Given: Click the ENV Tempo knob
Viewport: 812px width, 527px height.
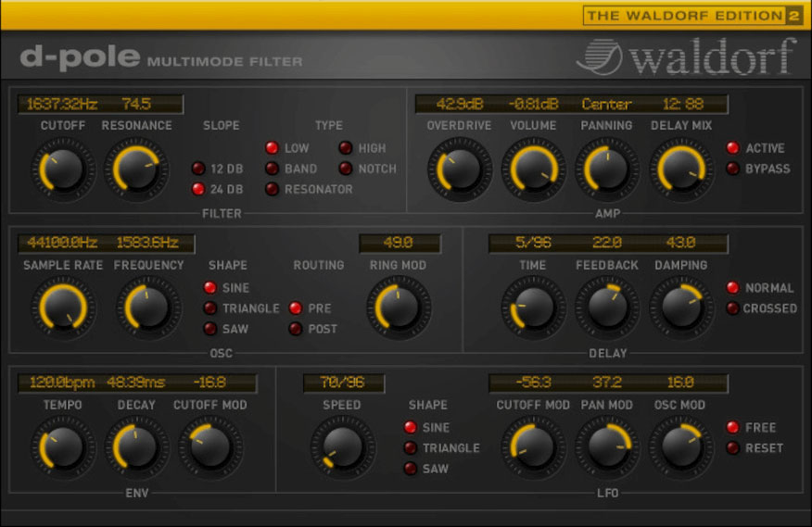Looking at the screenshot, I should point(62,448).
